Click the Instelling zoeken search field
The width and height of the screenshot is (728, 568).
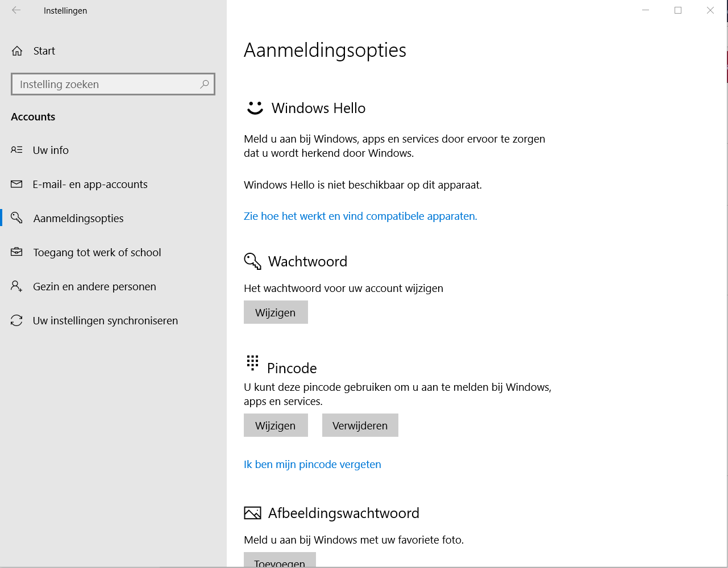[x=113, y=84]
